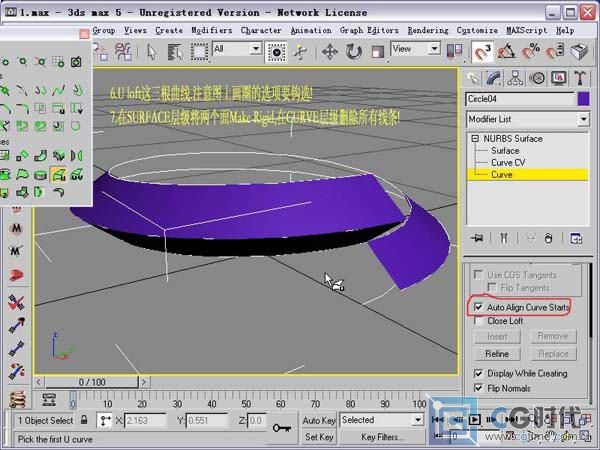
Task: Open the Create menu
Action: 169,31
